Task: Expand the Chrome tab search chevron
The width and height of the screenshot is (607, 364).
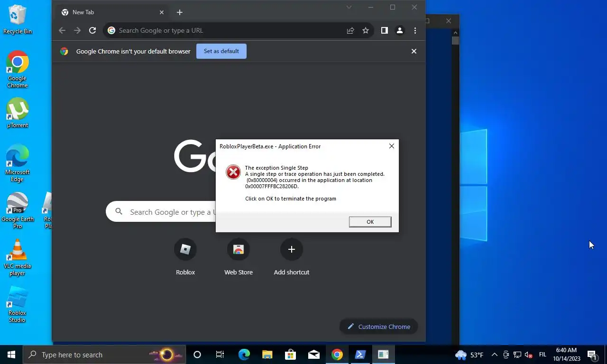Action: click(349, 7)
